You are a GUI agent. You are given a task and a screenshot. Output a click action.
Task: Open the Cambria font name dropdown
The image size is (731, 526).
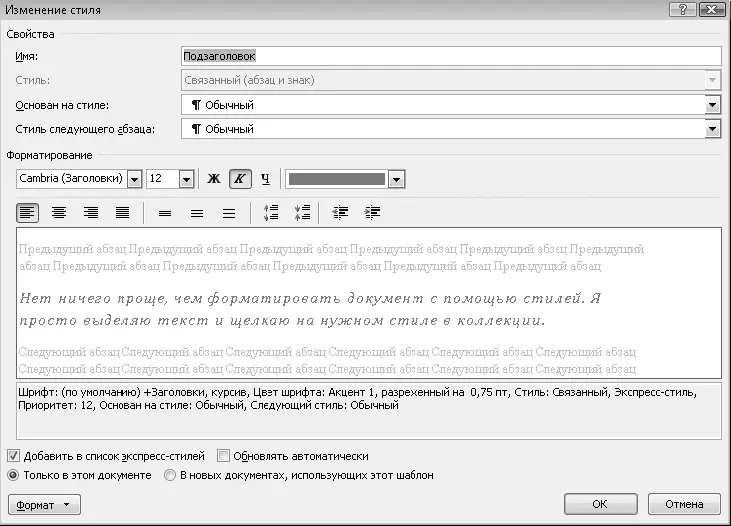(135, 179)
